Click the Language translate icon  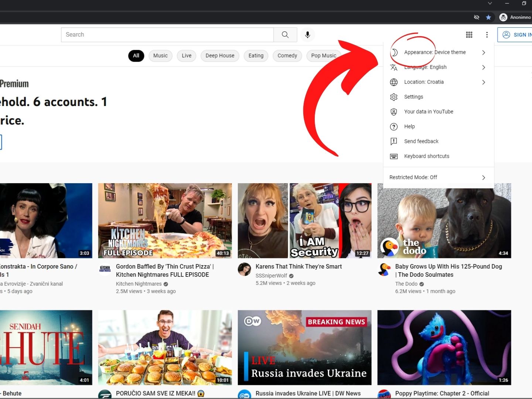394,67
